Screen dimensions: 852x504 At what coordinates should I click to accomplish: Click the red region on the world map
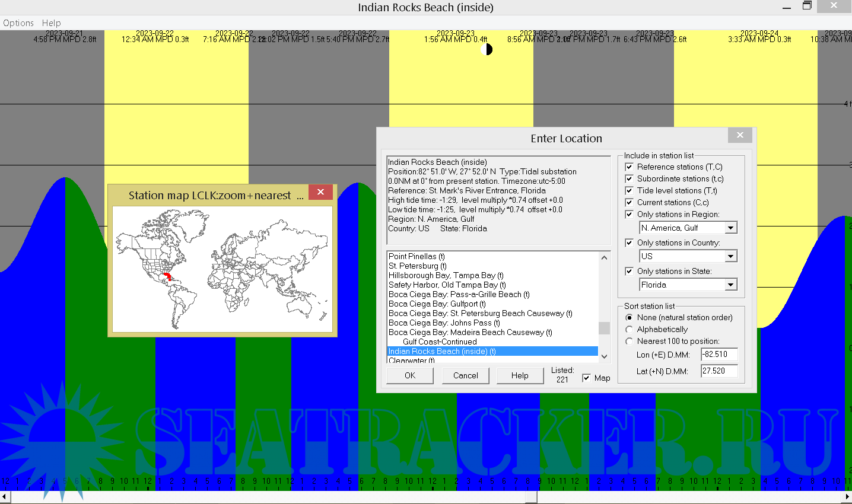[167, 276]
